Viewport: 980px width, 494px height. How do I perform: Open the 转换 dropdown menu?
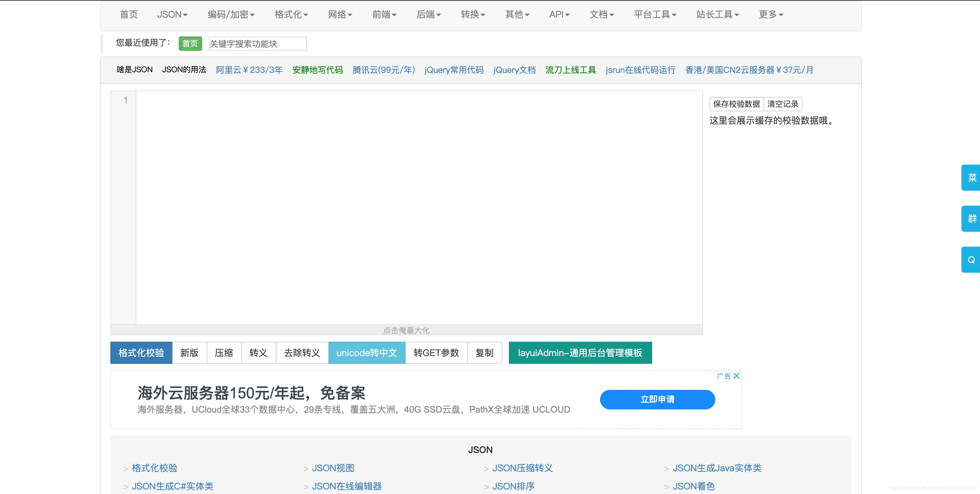(x=473, y=14)
